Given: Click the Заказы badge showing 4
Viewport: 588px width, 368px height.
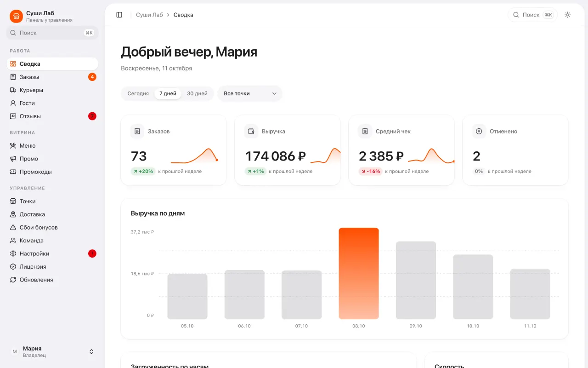Looking at the screenshot, I should (x=92, y=77).
